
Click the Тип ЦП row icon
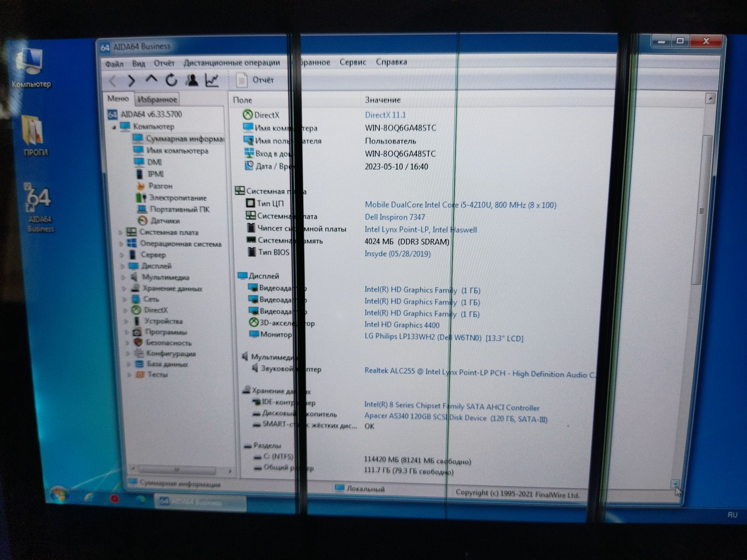tap(250, 203)
